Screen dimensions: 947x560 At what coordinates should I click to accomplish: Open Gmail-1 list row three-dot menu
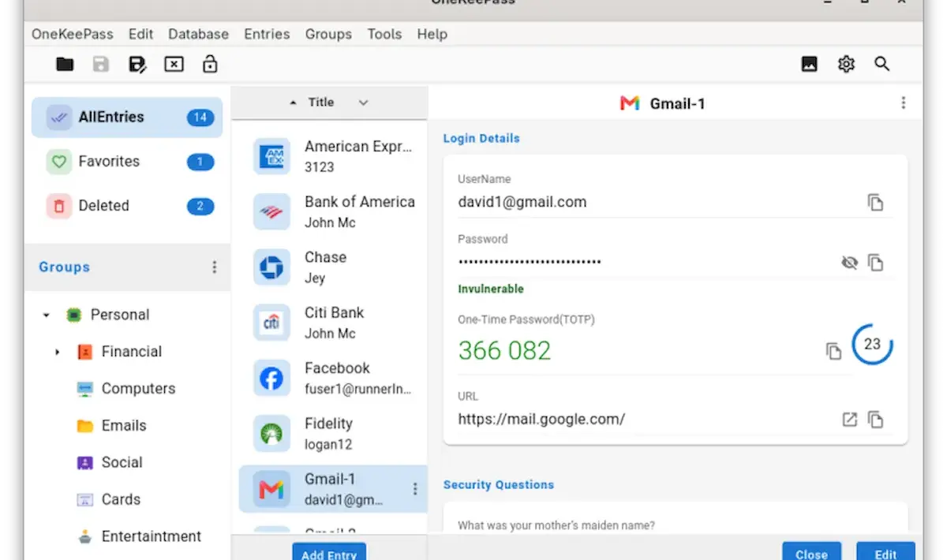tap(415, 489)
